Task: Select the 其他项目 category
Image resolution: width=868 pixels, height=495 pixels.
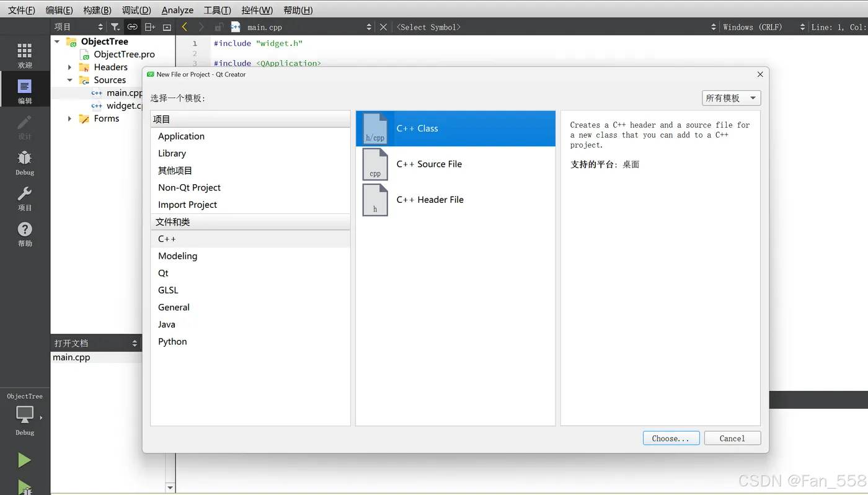Action: [x=250, y=171]
